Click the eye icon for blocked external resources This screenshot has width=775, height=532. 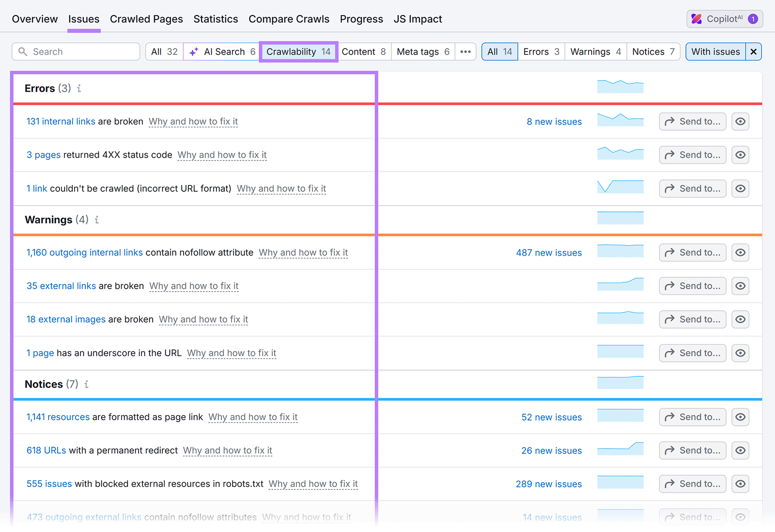[x=740, y=484]
